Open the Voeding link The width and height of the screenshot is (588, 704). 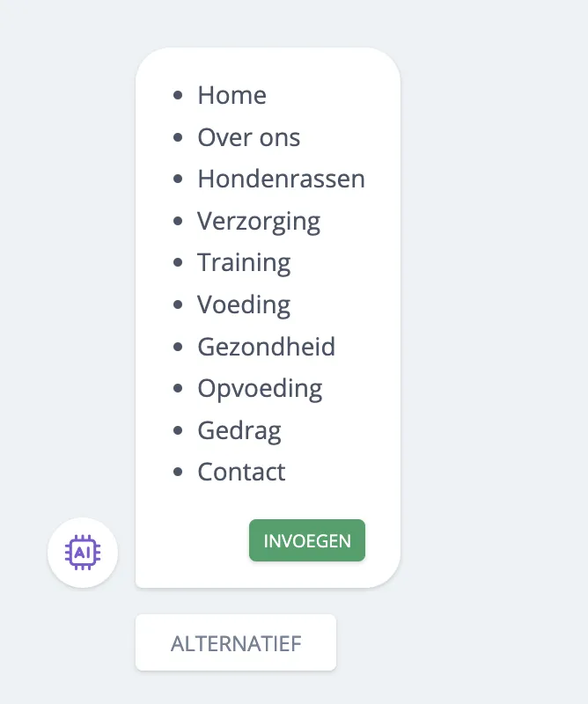(243, 304)
